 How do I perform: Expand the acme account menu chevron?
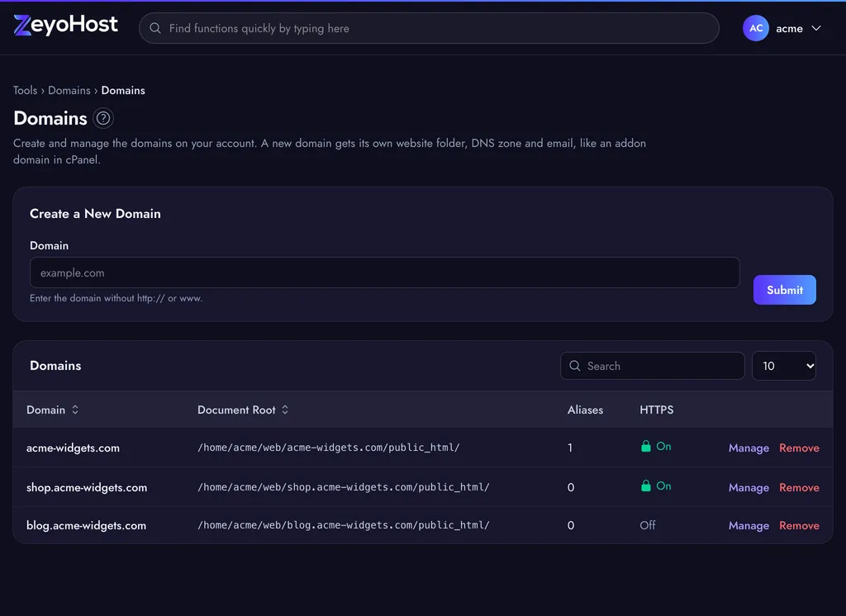tap(815, 28)
